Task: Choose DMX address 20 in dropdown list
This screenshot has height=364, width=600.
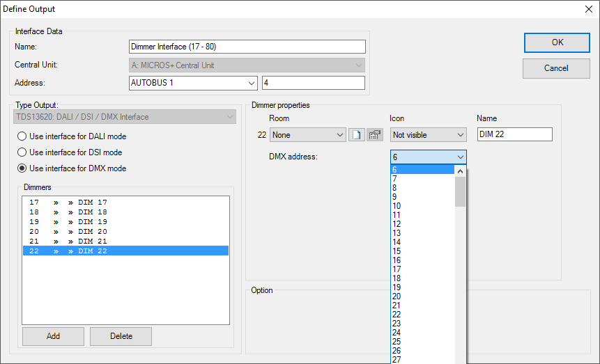Action: coord(397,296)
